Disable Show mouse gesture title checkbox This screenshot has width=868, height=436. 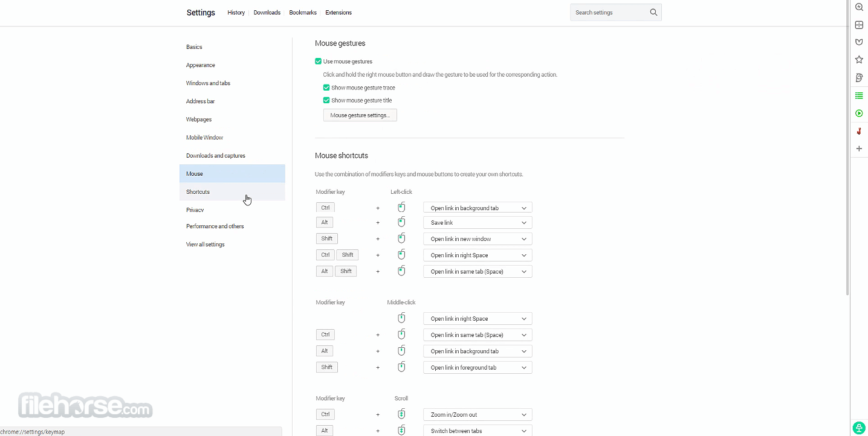[326, 100]
